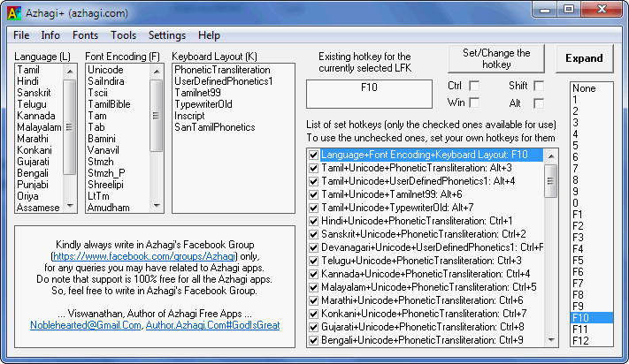Select None in the hotkey key list
The image size is (629, 364).
[591, 88]
